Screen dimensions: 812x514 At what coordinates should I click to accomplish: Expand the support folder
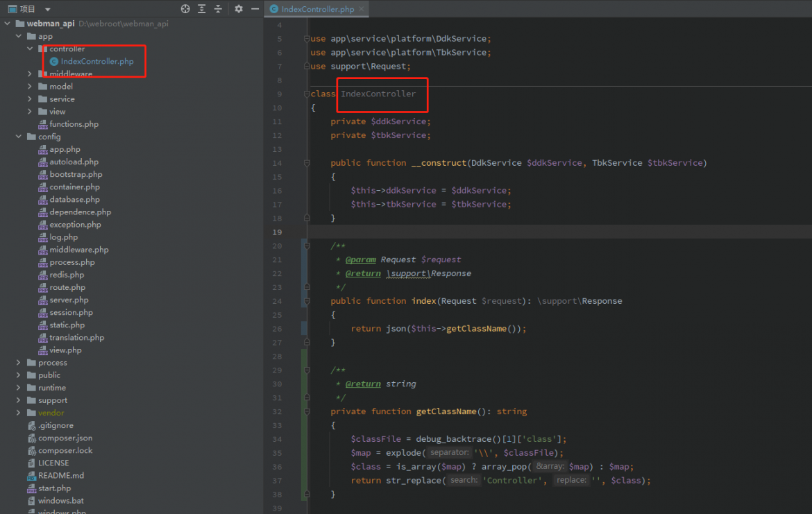19,400
